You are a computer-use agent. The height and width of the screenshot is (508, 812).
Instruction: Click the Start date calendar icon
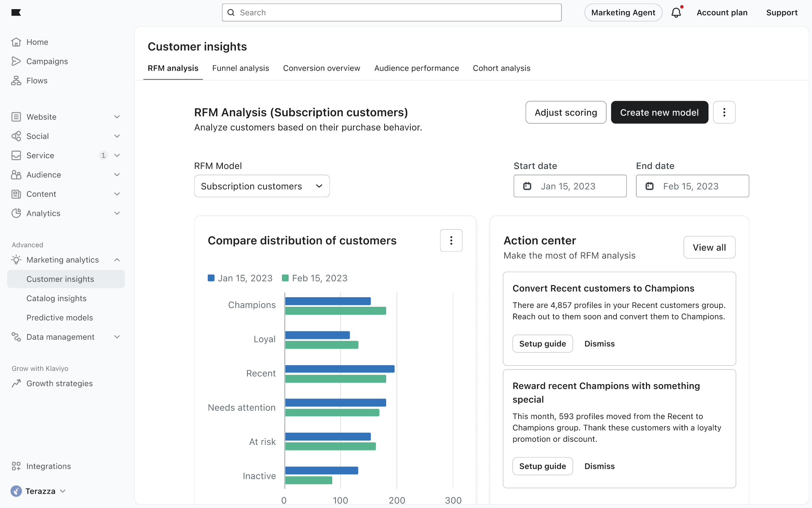[x=527, y=186]
